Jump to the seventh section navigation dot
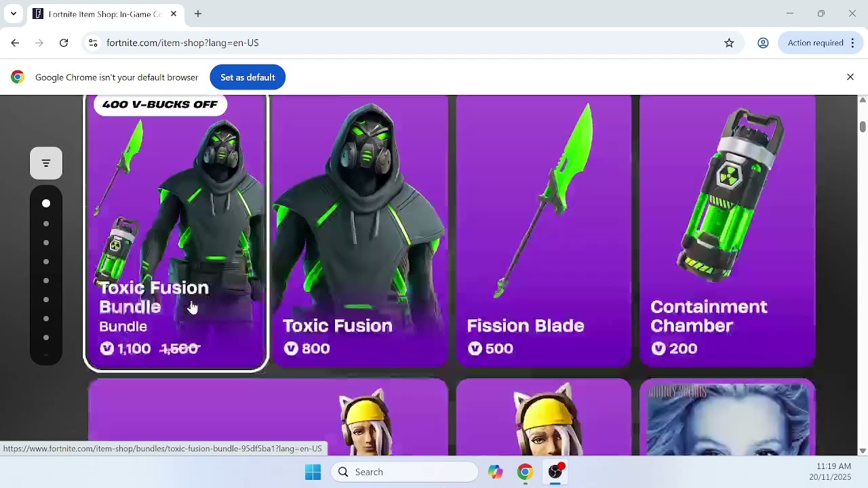This screenshot has height=488, width=868. tap(46, 319)
